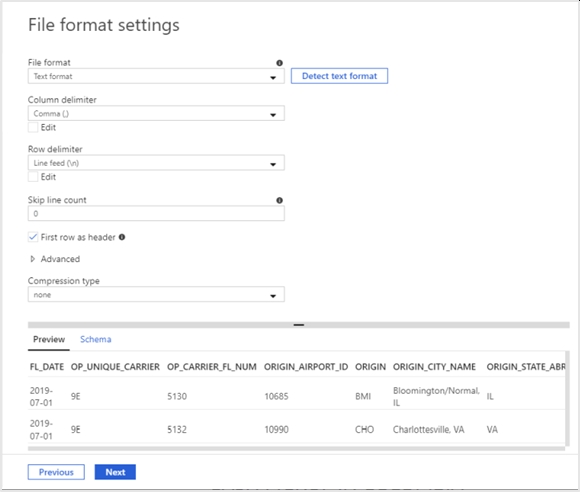Open the Column delimiter dropdown
Screen dimensions: 580x492
(x=156, y=113)
